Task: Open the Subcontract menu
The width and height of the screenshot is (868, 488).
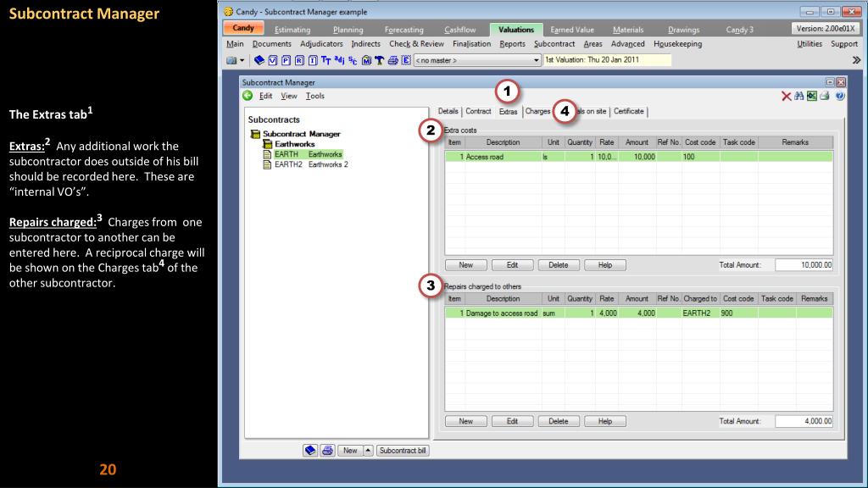Action: pos(554,44)
